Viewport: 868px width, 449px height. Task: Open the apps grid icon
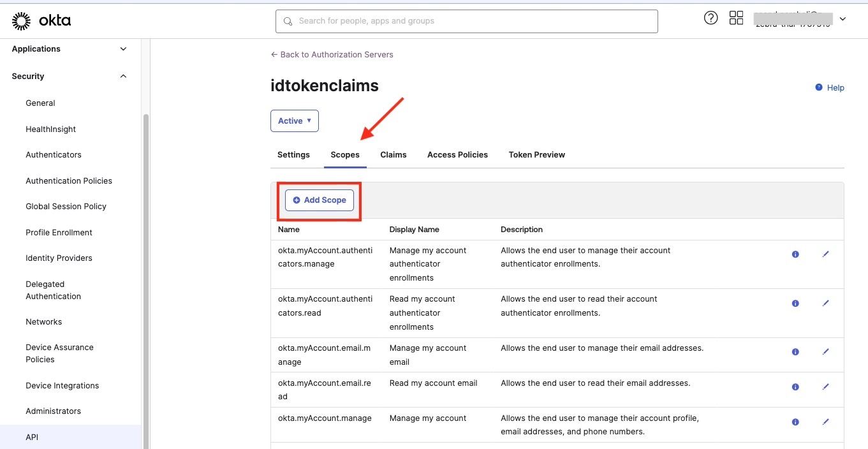pos(736,18)
